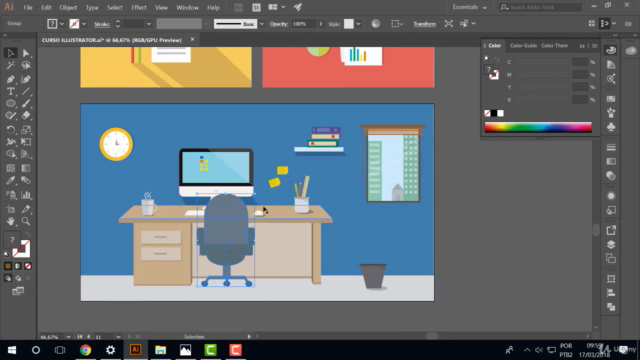
Task: Reset to default fill and stroke
Action: coord(7,254)
